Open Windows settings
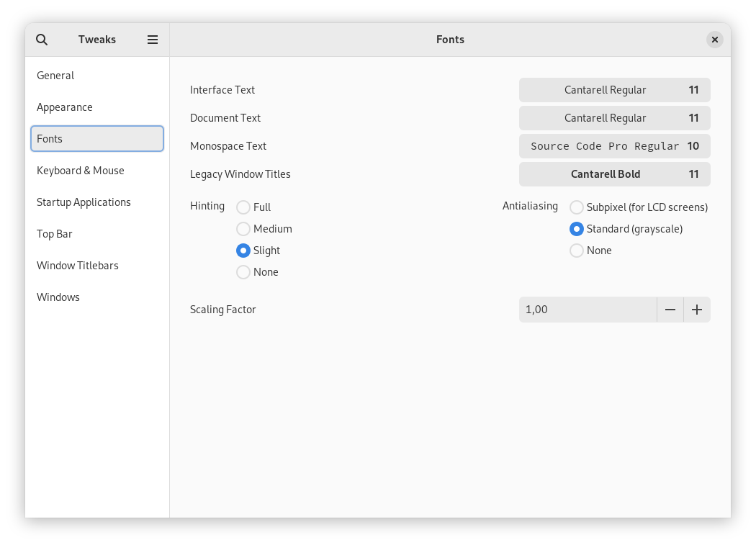756x545 pixels. 97,297
